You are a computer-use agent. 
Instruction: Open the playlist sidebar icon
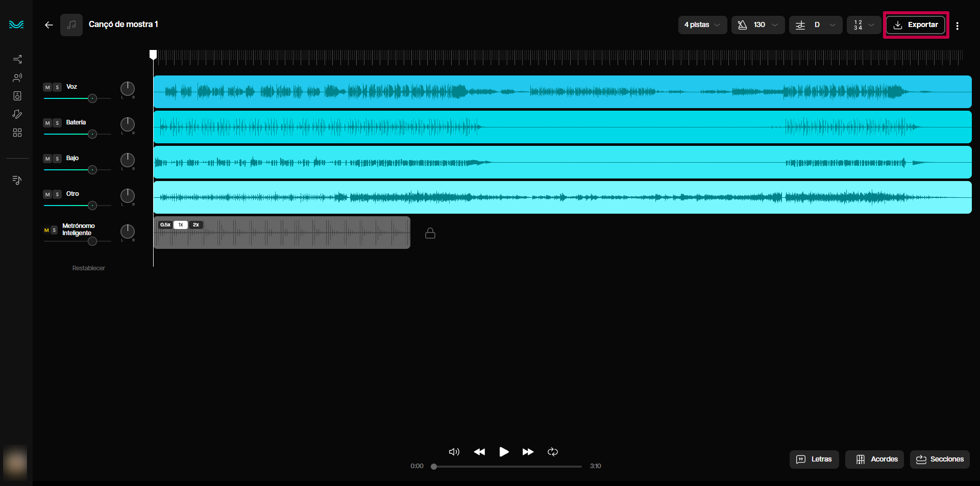[17, 180]
